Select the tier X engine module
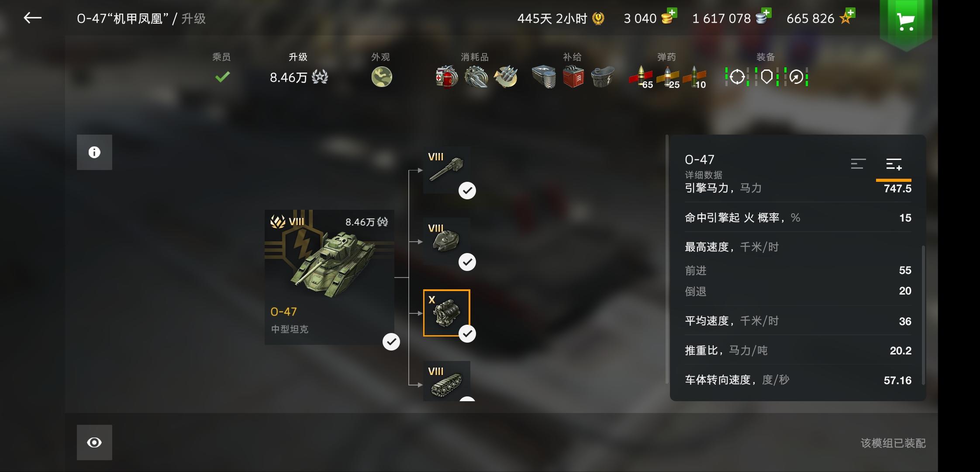The width and height of the screenshot is (980, 472). point(446,313)
